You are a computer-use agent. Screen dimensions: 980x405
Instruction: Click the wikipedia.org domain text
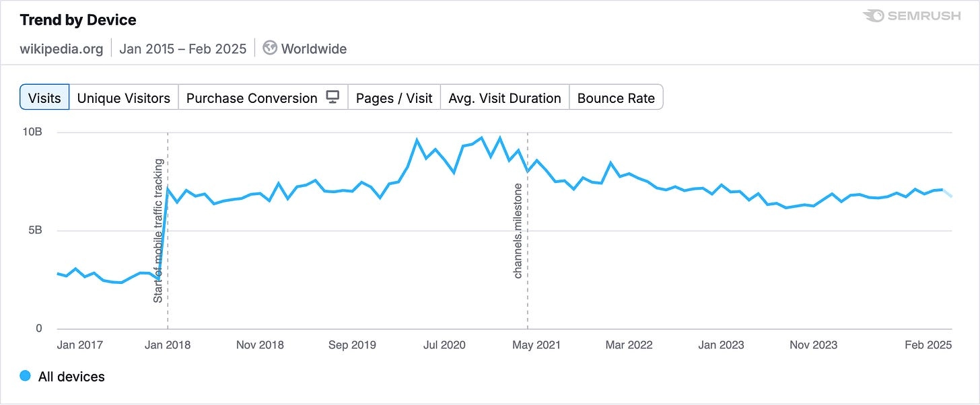[x=62, y=48]
